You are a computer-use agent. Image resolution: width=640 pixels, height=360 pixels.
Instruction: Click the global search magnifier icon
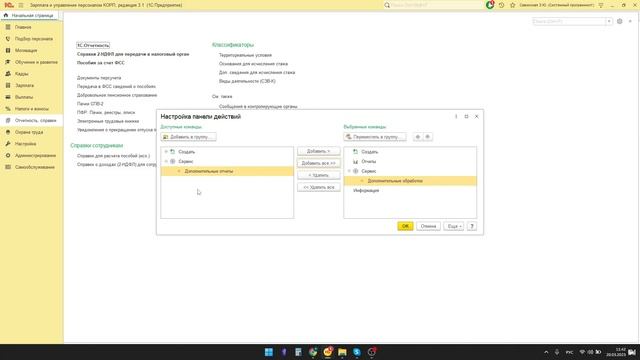387,5
